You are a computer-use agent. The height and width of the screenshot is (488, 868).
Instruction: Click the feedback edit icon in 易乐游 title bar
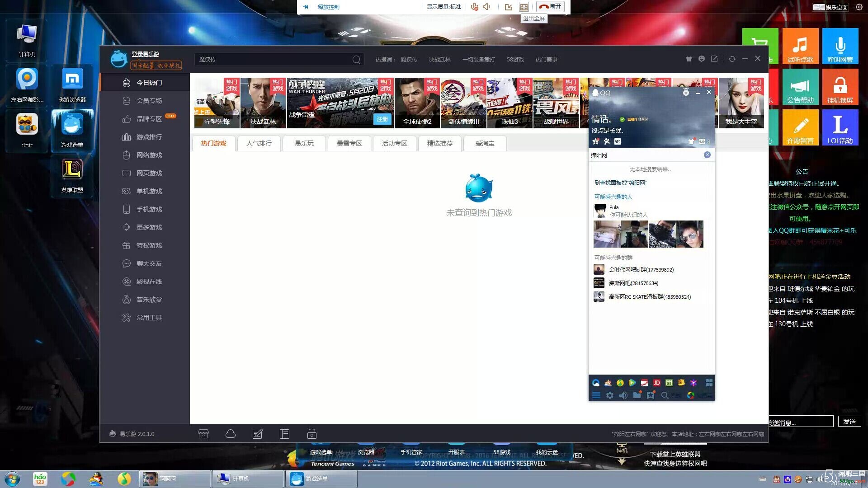(714, 59)
